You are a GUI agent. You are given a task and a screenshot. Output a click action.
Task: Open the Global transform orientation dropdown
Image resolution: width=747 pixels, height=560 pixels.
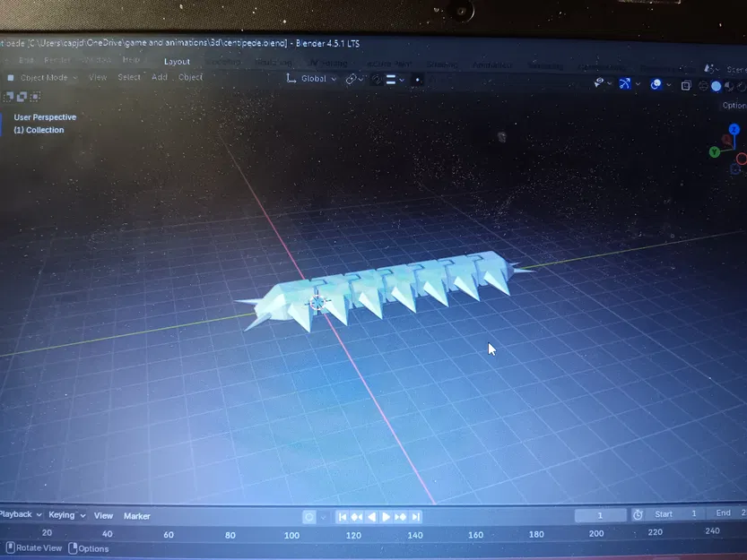[311, 79]
